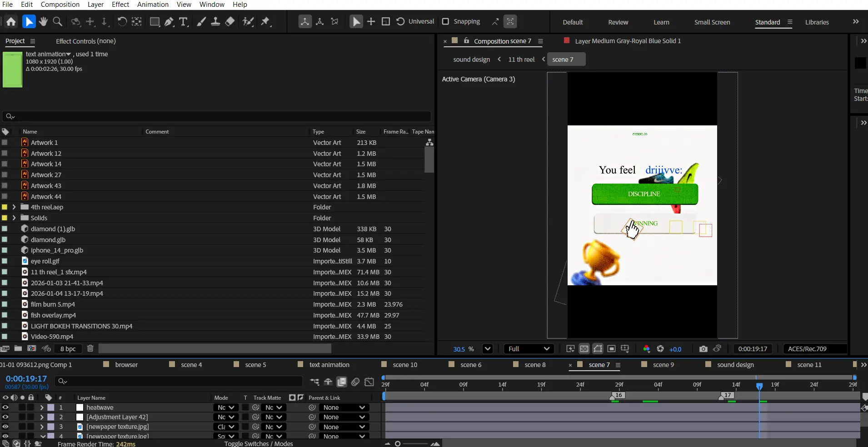868x447 pixels.
Task: Click the label color swatch of heatwave layer
Action: (x=51, y=407)
